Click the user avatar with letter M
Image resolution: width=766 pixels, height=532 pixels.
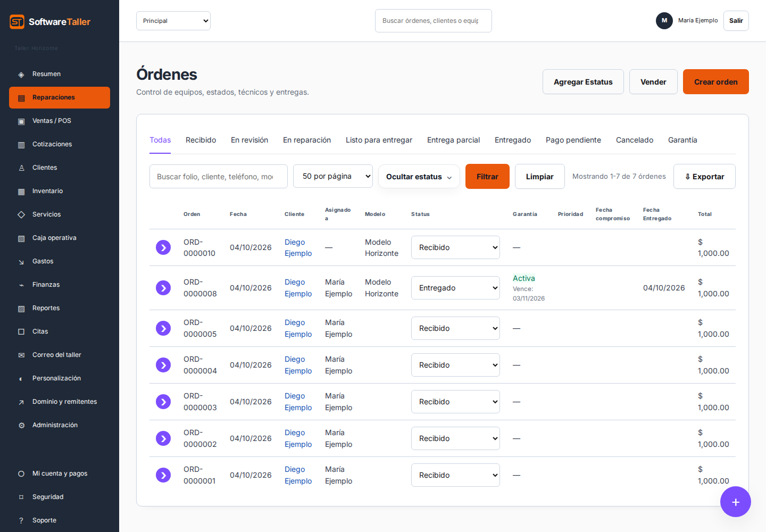664,21
